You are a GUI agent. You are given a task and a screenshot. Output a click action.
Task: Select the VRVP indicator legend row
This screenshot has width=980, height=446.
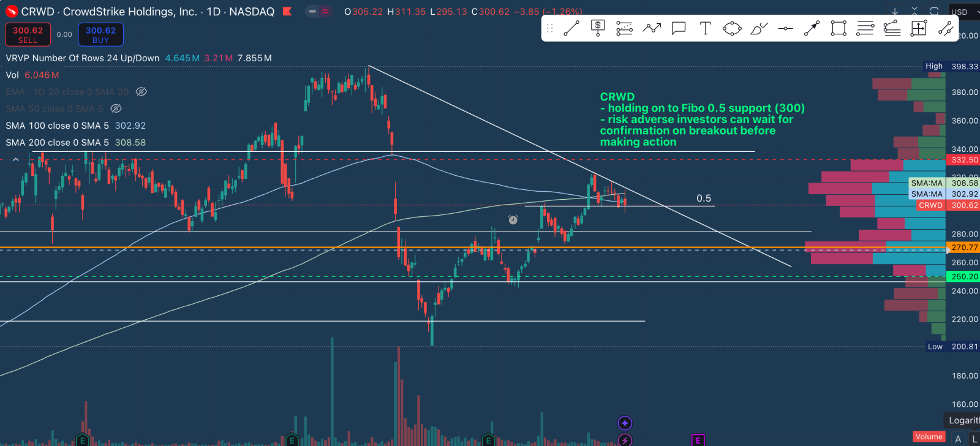pos(138,58)
